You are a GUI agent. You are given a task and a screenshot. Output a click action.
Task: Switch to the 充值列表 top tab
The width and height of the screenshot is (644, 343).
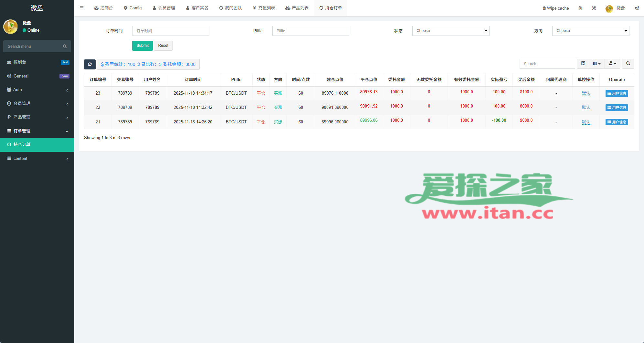pos(264,8)
